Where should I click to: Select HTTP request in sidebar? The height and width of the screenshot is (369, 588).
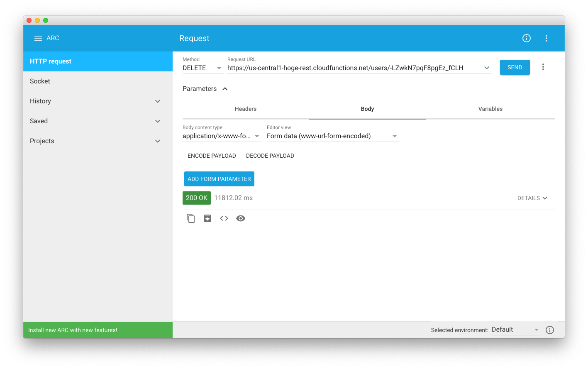click(98, 61)
